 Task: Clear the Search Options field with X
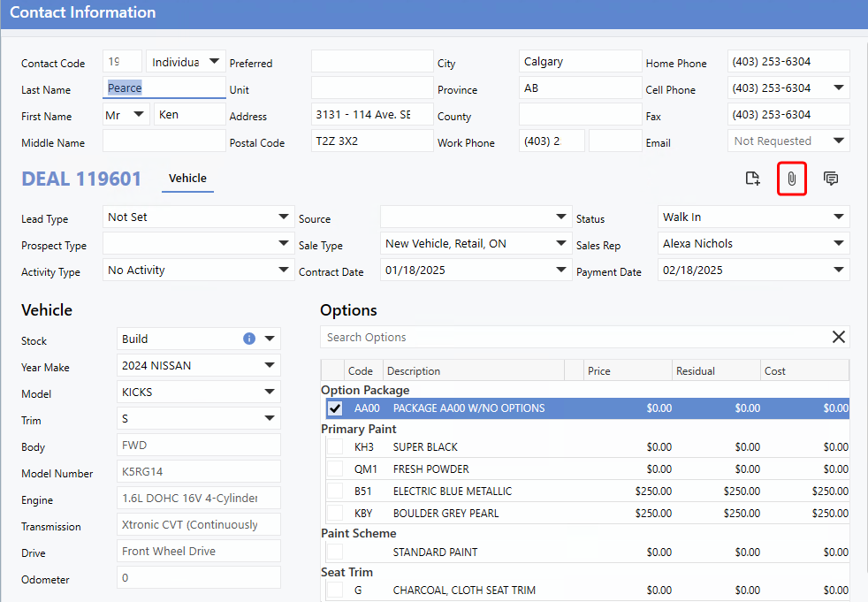[x=839, y=337]
